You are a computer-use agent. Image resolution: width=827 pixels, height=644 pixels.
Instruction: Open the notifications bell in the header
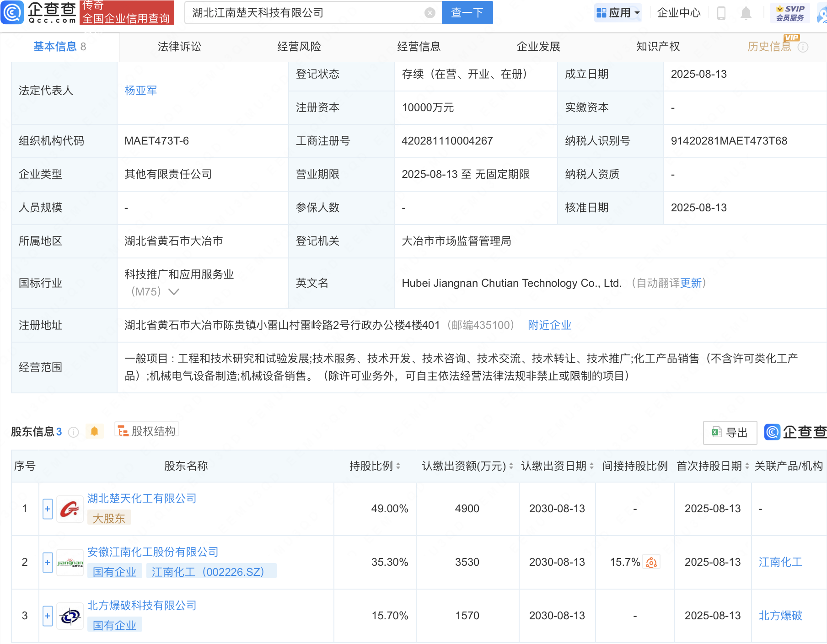click(x=746, y=13)
